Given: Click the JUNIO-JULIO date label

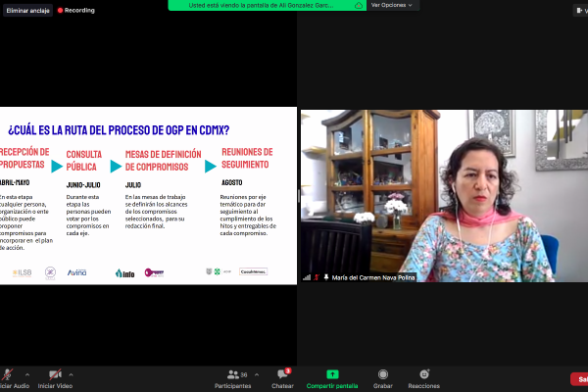Looking at the screenshot, I should 83,185.
